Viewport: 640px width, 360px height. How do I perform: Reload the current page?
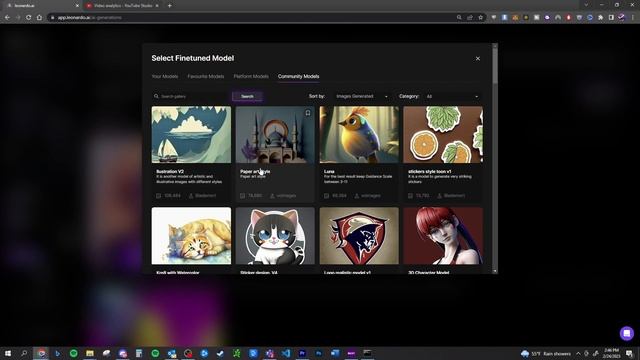(x=29, y=18)
